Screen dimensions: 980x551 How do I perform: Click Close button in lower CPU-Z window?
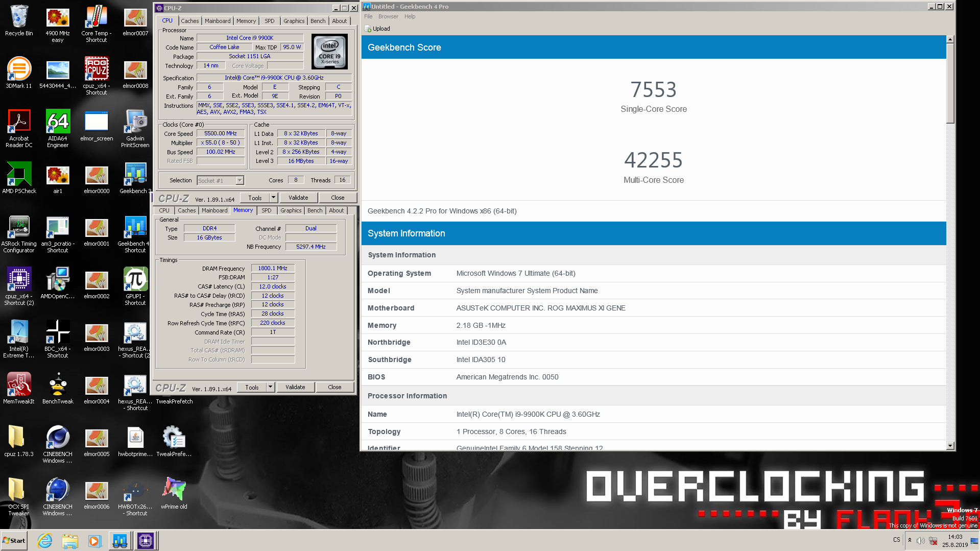point(334,387)
